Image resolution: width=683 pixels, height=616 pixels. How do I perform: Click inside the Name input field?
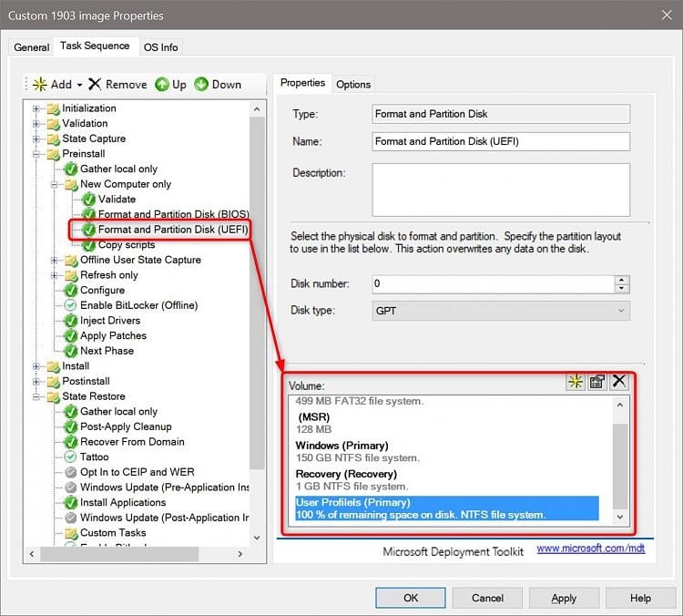(x=501, y=141)
